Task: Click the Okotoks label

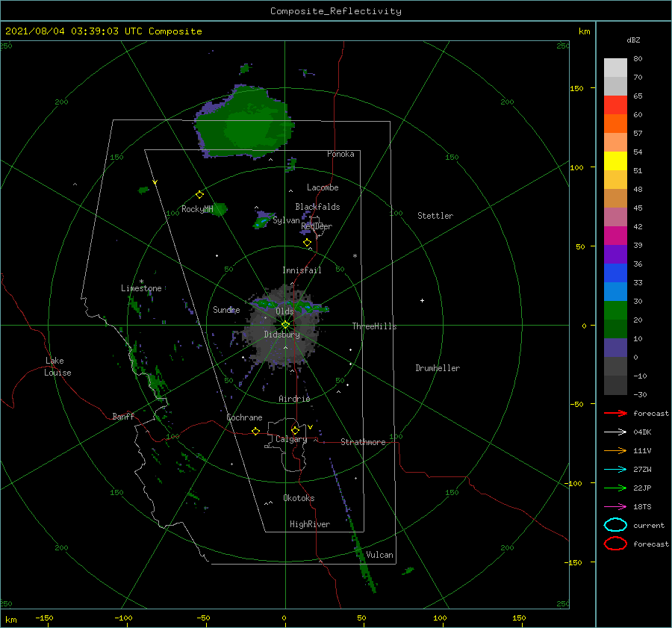Action: [x=299, y=498]
